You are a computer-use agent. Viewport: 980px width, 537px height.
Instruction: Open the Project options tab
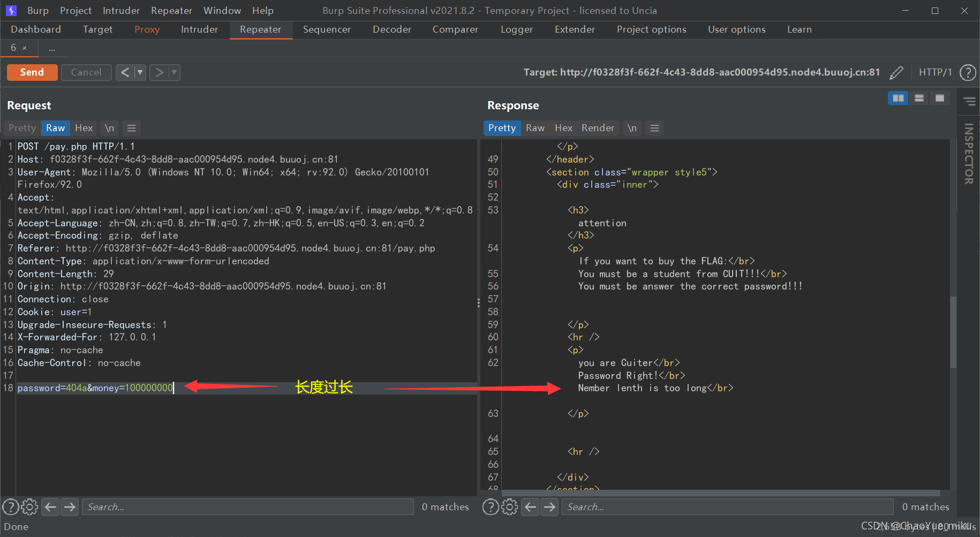651,29
